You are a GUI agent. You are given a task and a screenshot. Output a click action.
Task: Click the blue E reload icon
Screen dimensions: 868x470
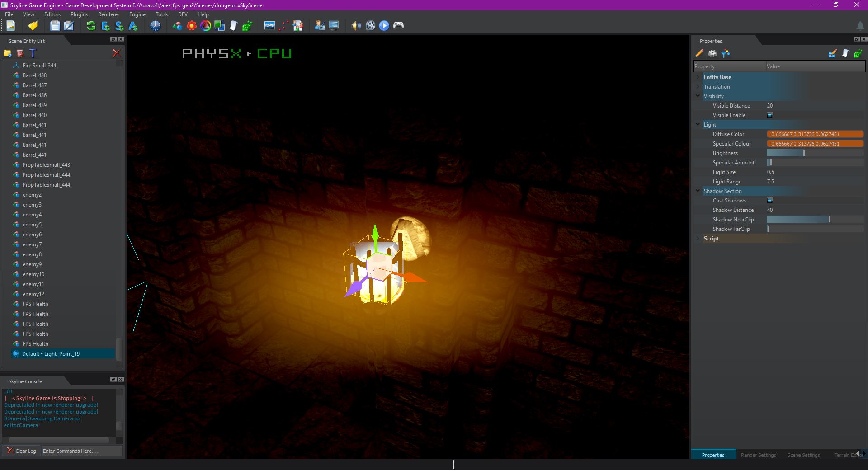pyautogui.click(x=105, y=26)
